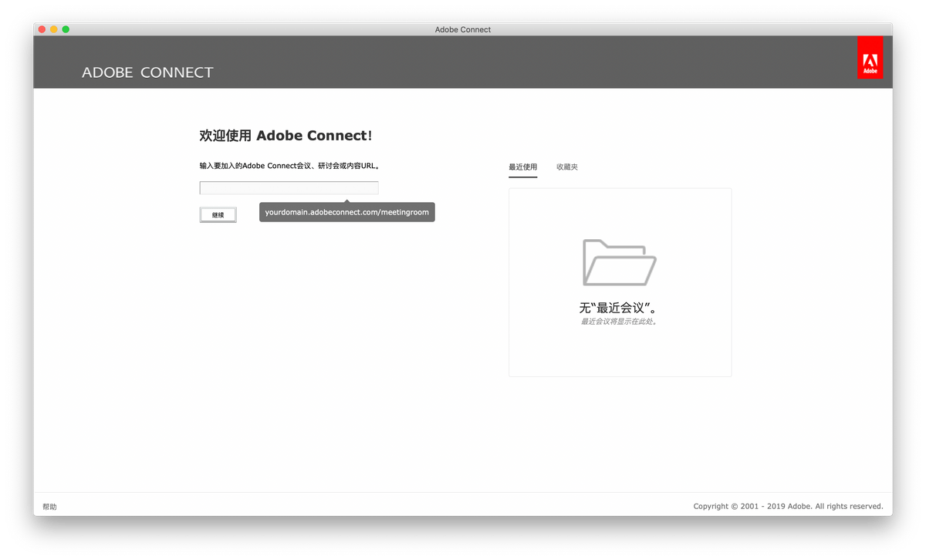
Task: Click the Adobe copyright notice
Action: point(788,507)
